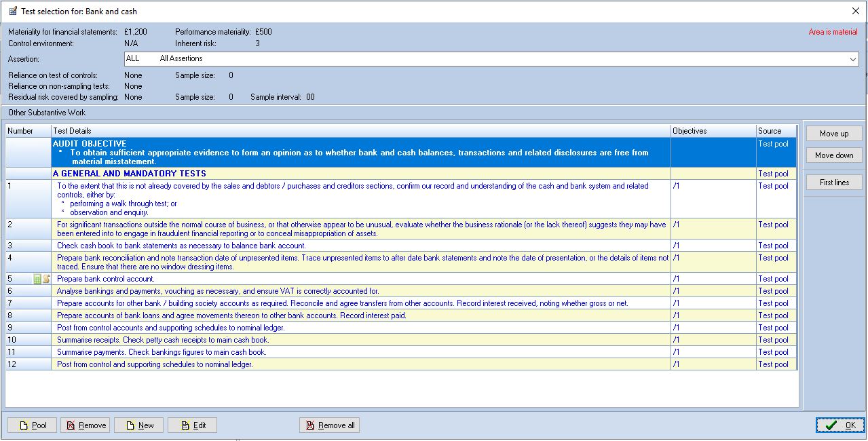Screen dimensions: 868x441
Task: Click the All Assertions combo box field
Action: click(x=491, y=59)
